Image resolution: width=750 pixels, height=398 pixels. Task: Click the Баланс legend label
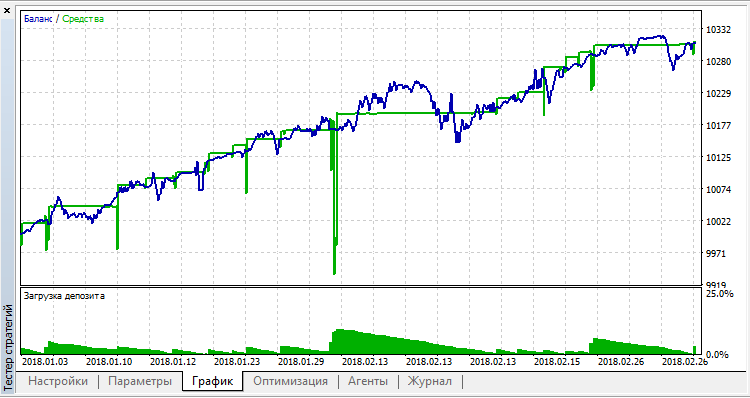tap(38, 19)
